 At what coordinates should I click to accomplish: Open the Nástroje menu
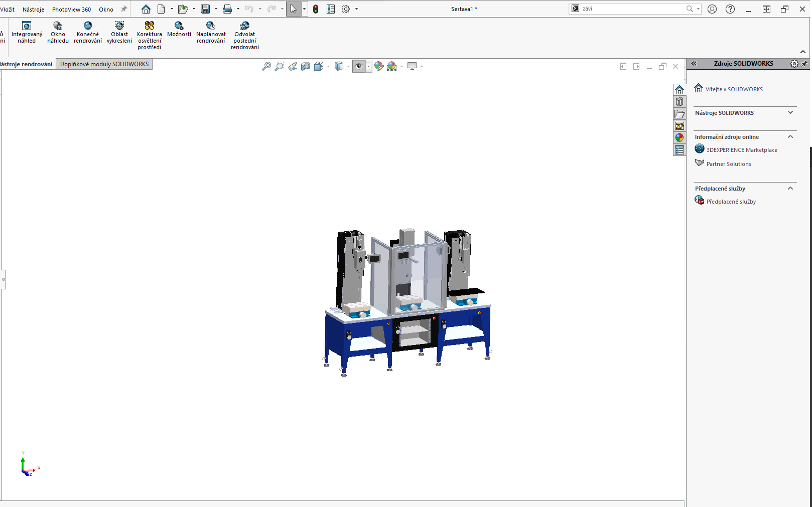pos(33,10)
